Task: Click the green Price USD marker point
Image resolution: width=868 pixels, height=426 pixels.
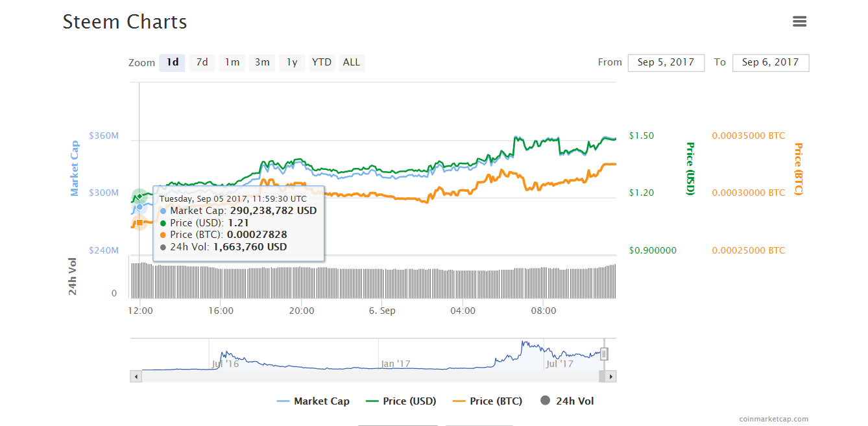Action: tap(139, 196)
